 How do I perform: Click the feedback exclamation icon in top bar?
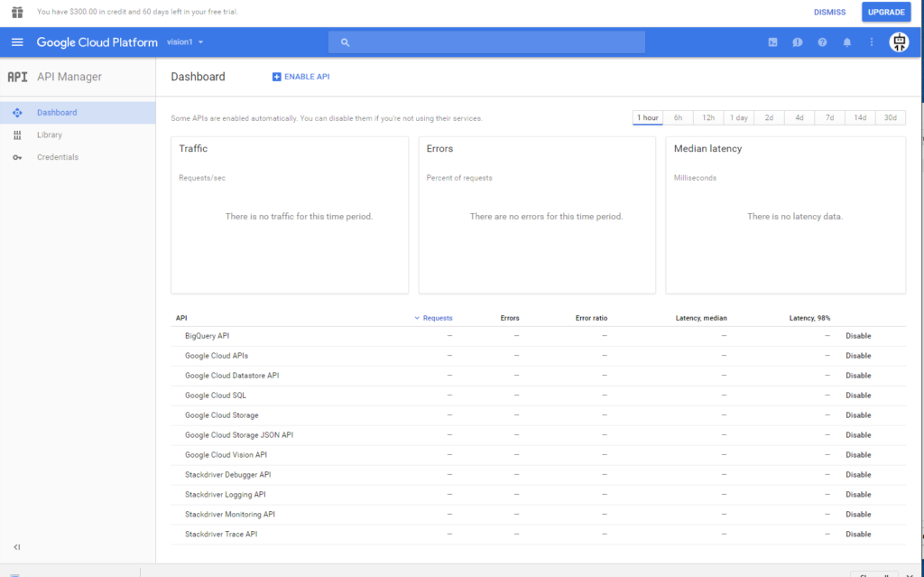coord(798,42)
